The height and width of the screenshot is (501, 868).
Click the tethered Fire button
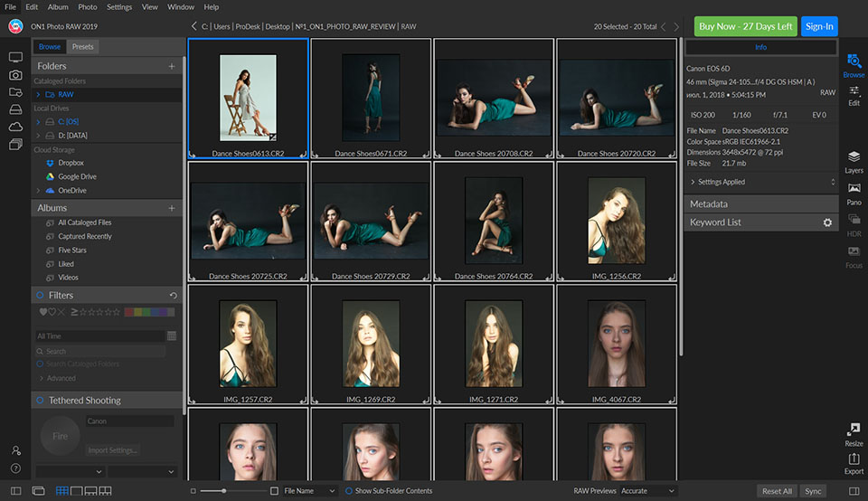tap(61, 436)
